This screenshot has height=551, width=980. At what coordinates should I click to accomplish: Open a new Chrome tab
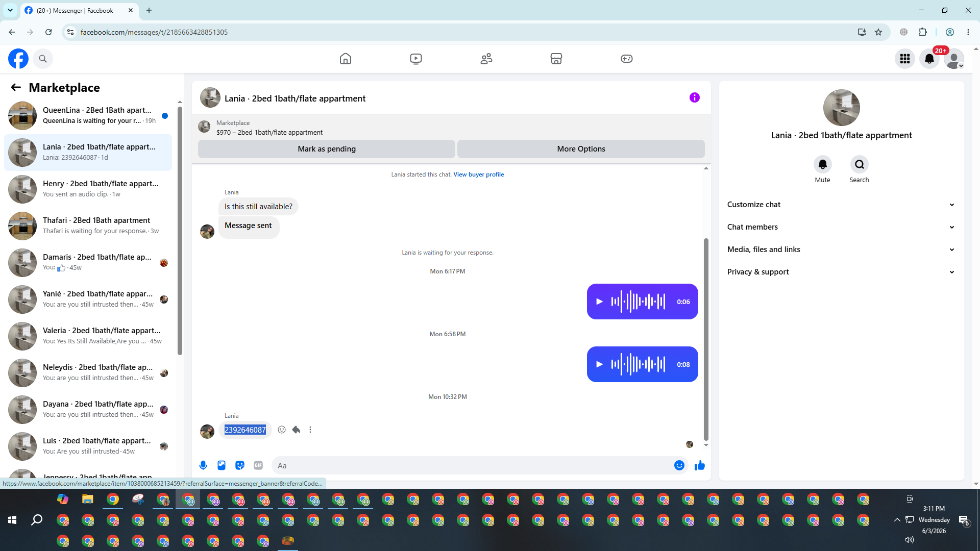(149, 10)
